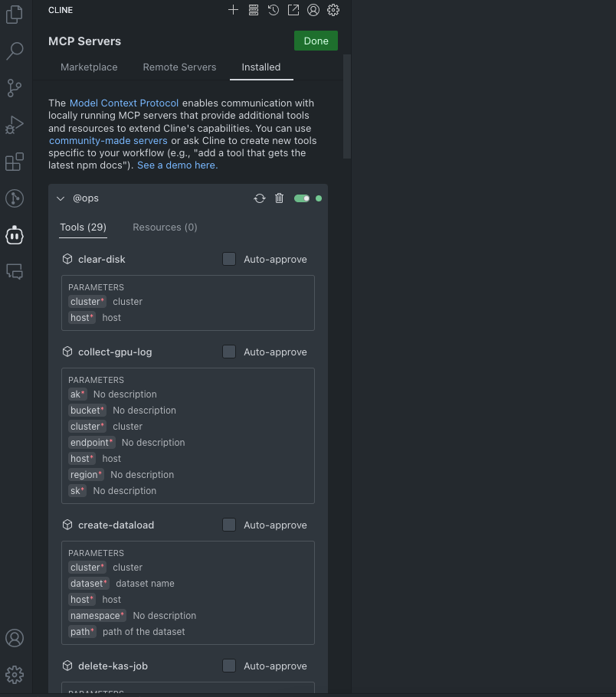This screenshot has height=697, width=616.
Task: Enable Auto-approve for collect-gpu-log
Action: click(229, 352)
